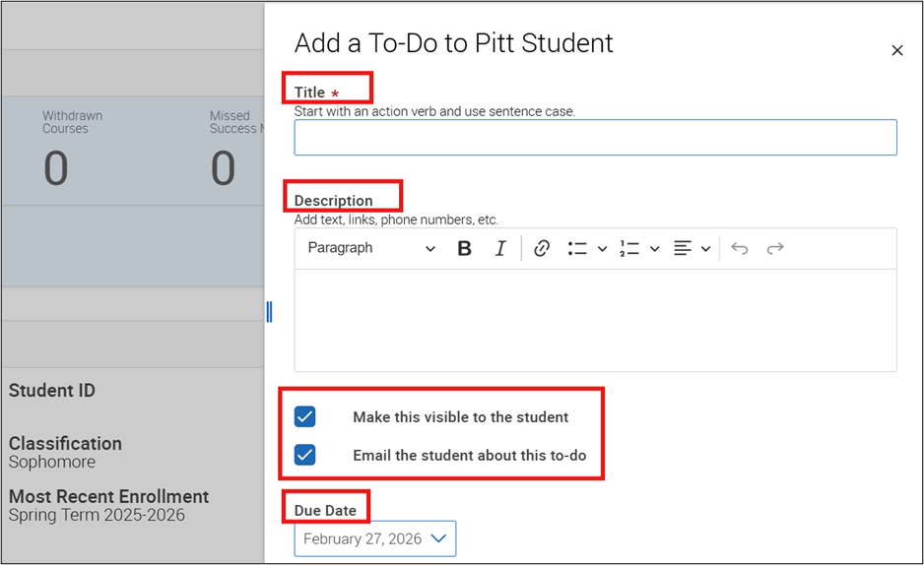This screenshot has width=924, height=565.
Task: Expand bulleted list style options arrow
Action: pos(602,249)
